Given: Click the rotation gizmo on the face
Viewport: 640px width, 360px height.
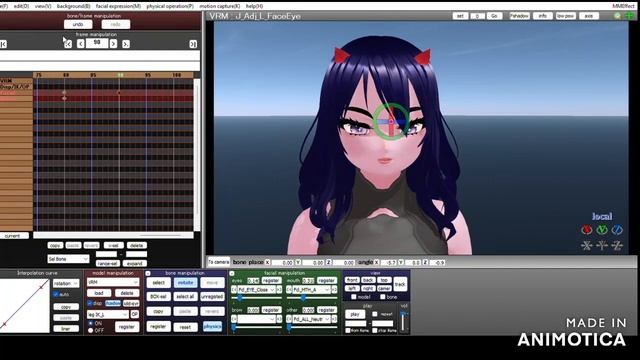Looking at the screenshot, I should coord(391,122).
